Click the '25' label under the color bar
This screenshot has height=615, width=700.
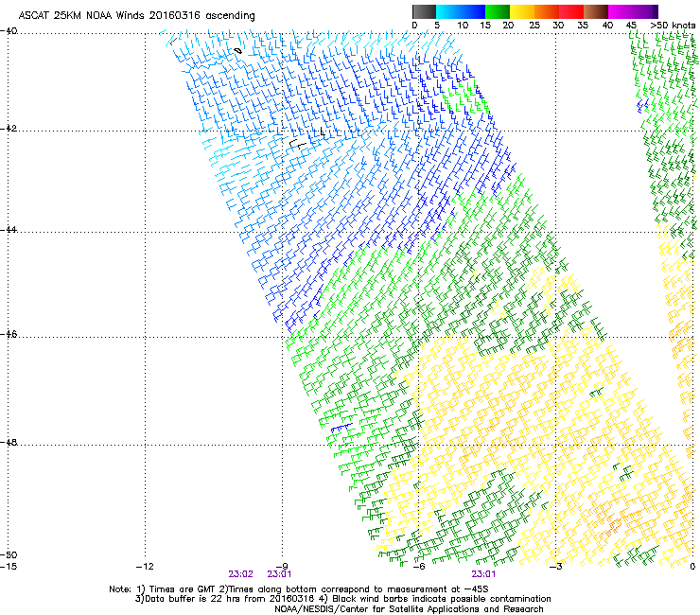click(534, 26)
